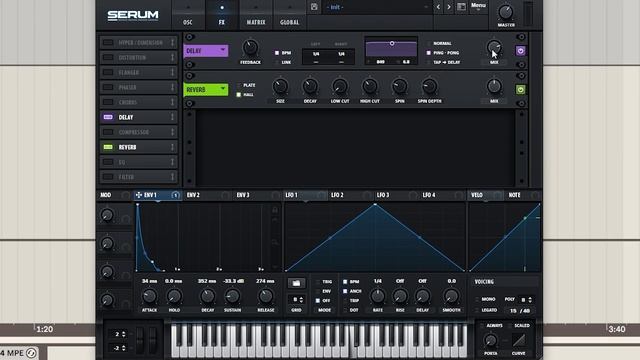Select the ENV 3 tab
Image resolution: width=640 pixels, height=360 pixels.
point(257,195)
